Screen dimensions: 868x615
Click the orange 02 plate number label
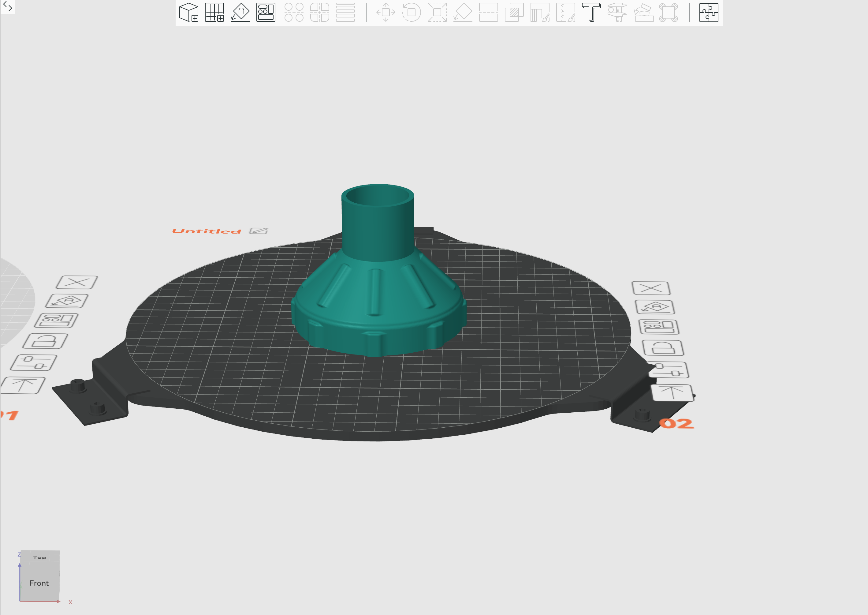pos(677,423)
